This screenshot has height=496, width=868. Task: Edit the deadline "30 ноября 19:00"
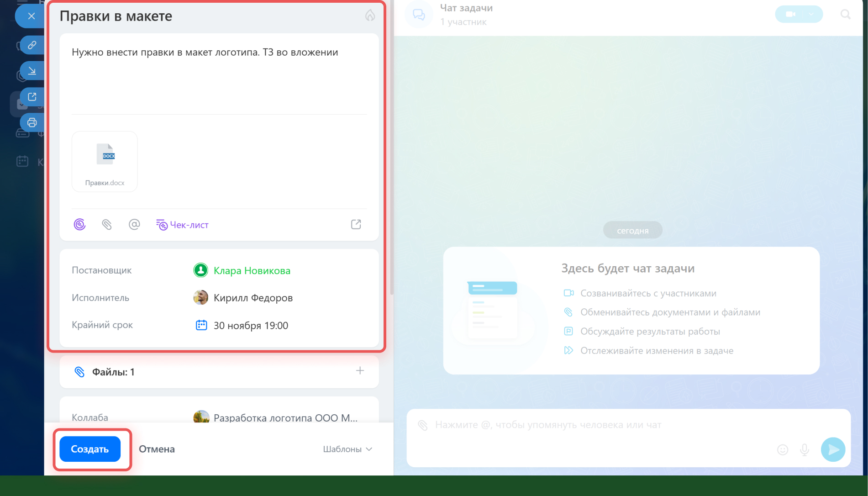(251, 326)
